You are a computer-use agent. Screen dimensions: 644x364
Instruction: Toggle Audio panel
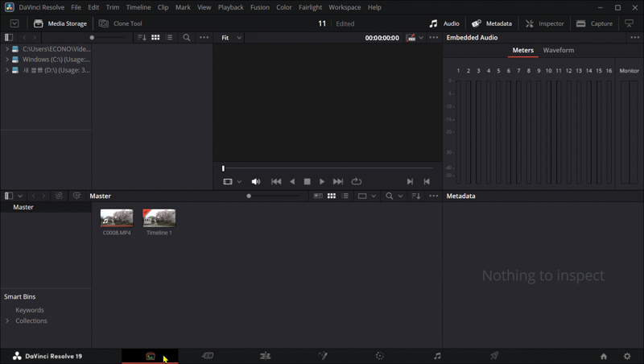click(444, 23)
